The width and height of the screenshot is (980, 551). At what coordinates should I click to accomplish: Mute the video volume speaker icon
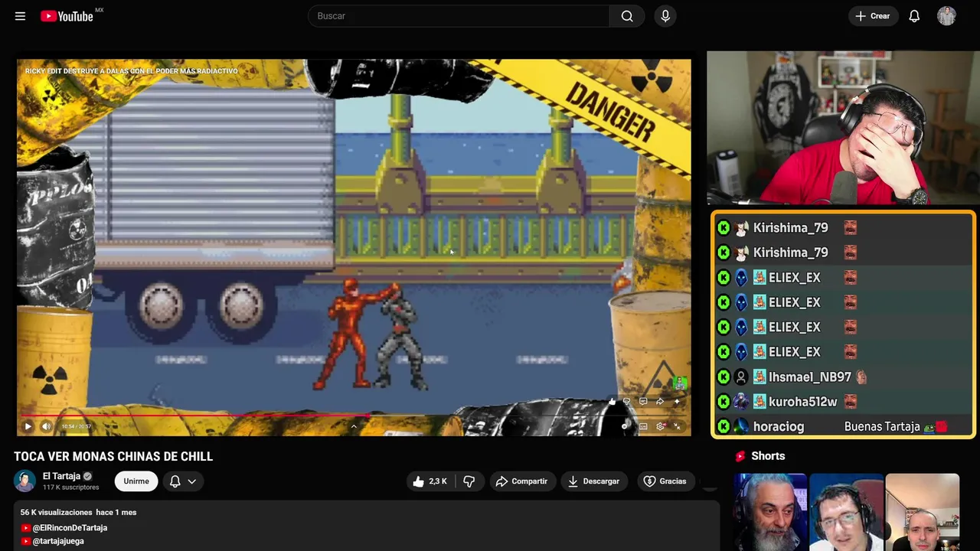click(x=46, y=426)
